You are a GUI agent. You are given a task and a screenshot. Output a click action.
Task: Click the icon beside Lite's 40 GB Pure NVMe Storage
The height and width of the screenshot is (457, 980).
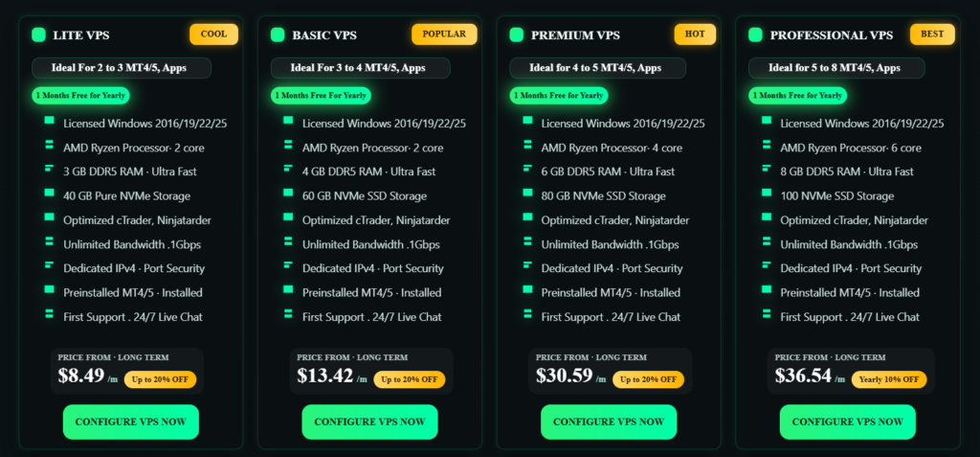49,193
